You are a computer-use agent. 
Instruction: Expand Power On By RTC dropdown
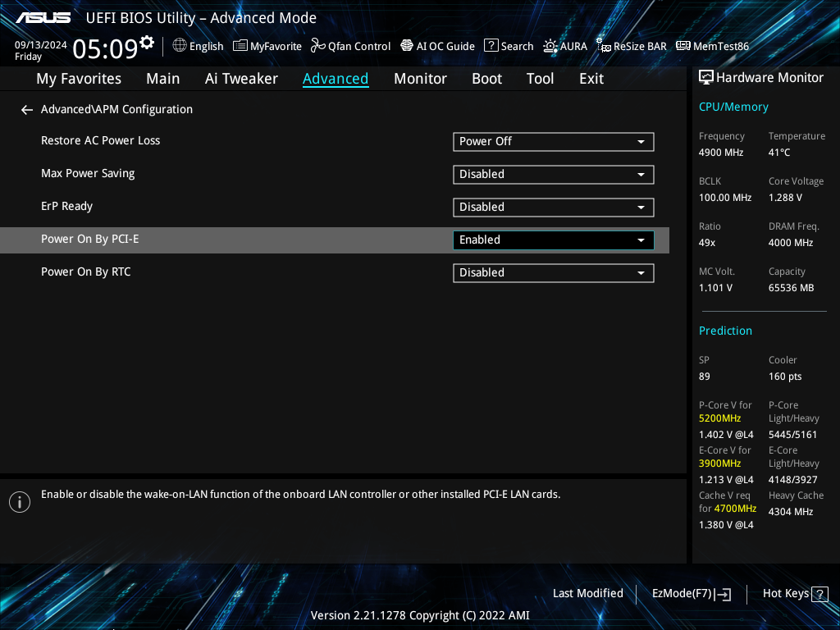554,272
